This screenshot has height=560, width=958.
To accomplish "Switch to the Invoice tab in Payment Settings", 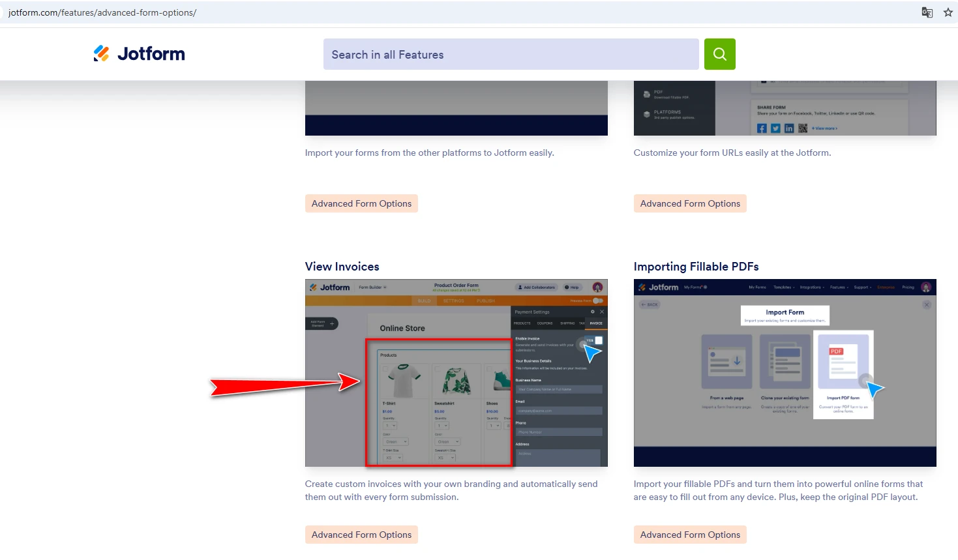I will (596, 323).
